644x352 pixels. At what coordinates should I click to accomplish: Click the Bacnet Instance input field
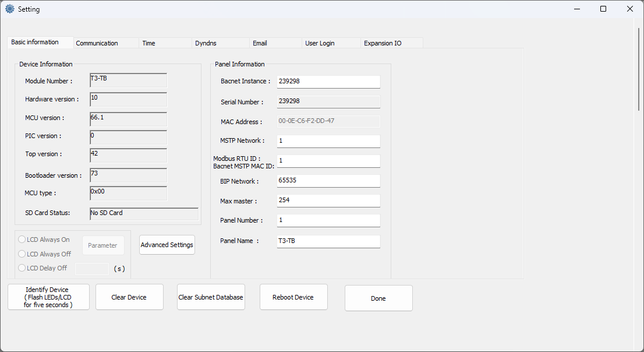(328, 82)
